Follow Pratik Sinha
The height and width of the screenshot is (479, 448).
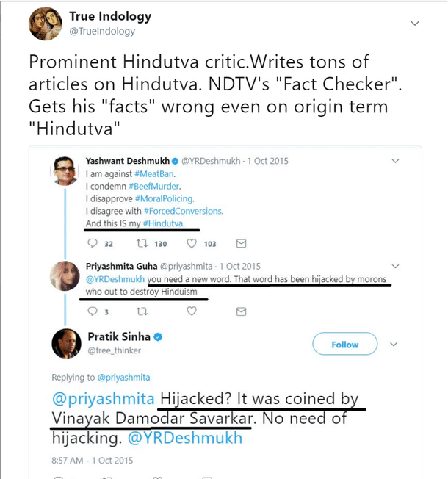tap(345, 344)
